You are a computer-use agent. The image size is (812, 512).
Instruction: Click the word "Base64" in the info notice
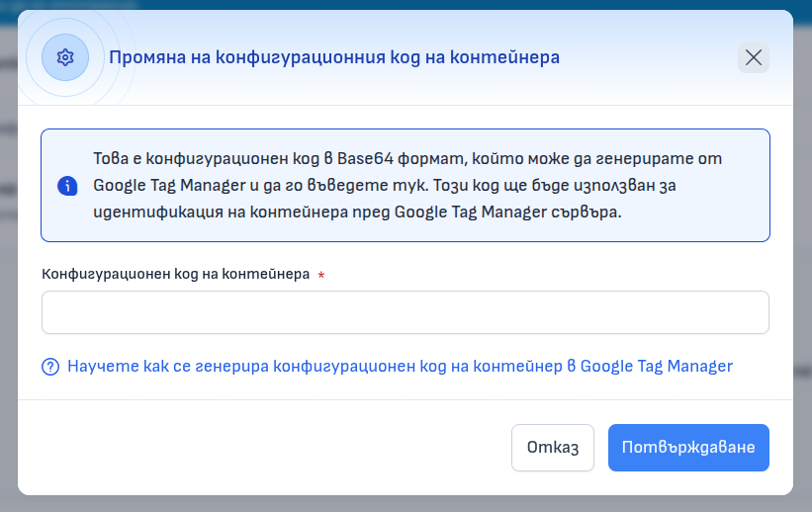pos(366,158)
